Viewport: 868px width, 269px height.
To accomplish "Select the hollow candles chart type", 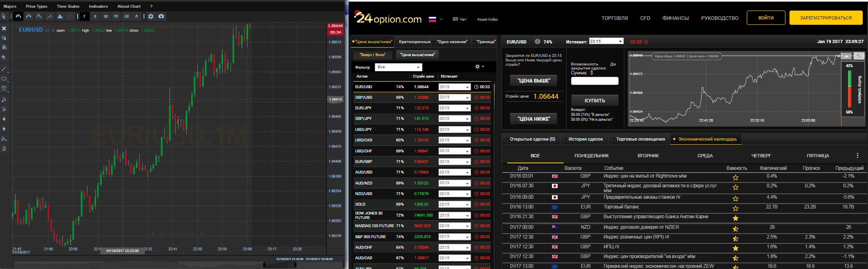I will tap(28, 16).
